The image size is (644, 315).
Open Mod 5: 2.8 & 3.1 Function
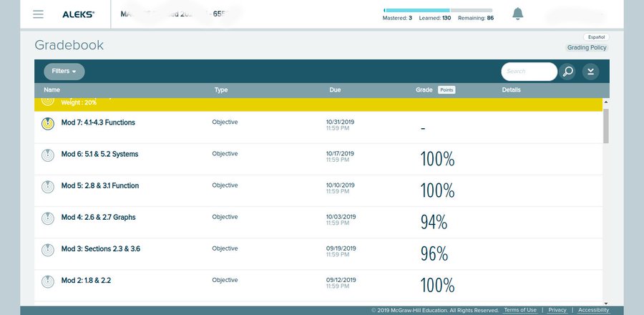tap(100, 185)
